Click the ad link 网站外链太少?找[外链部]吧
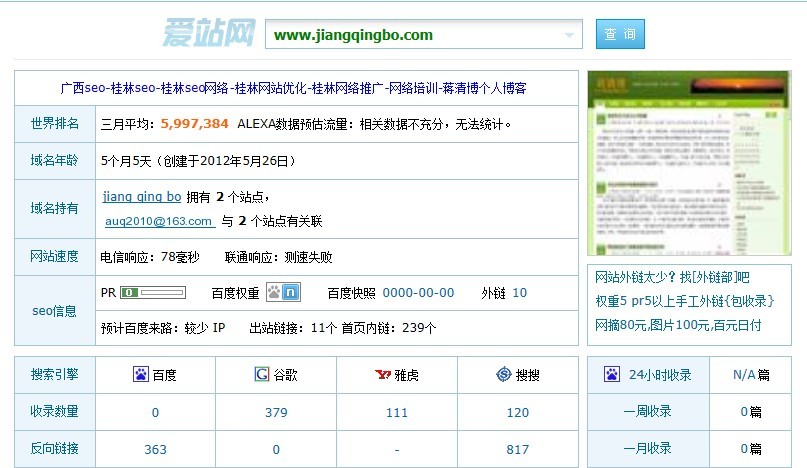Viewport: 807px width, 468px height. (672, 278)
